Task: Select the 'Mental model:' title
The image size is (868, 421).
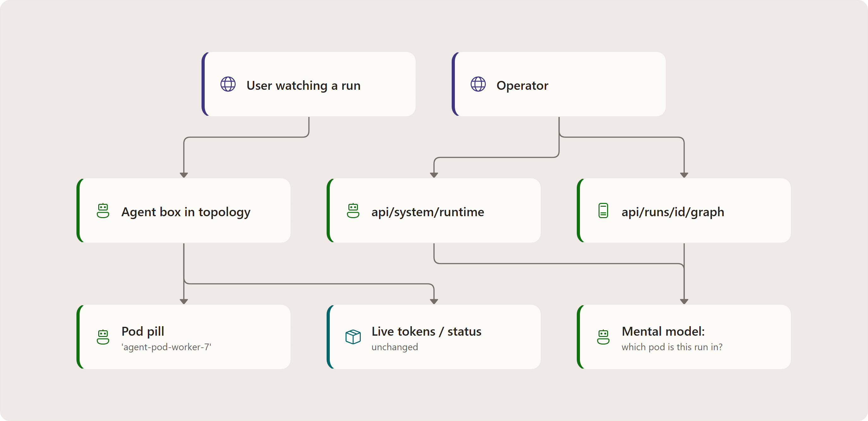Action: pyautogui.click(x=663, y=331)
